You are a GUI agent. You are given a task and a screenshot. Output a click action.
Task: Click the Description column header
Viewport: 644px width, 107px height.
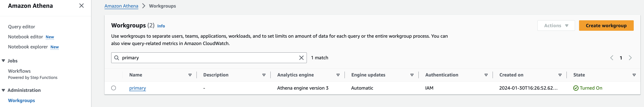216,75
